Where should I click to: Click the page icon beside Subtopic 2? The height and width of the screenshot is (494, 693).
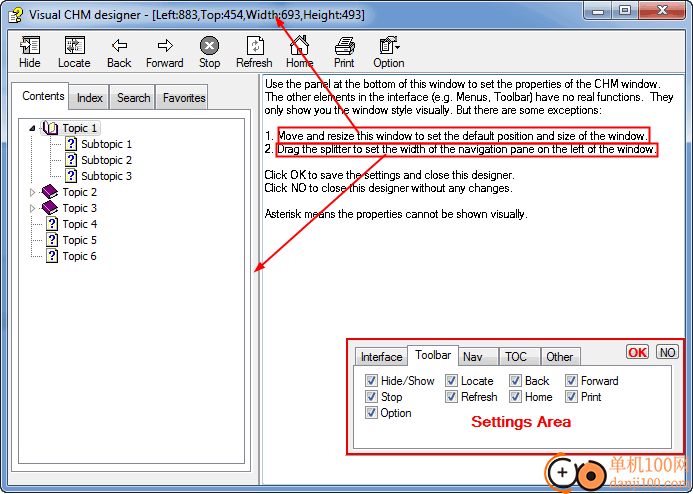point(71,160)
